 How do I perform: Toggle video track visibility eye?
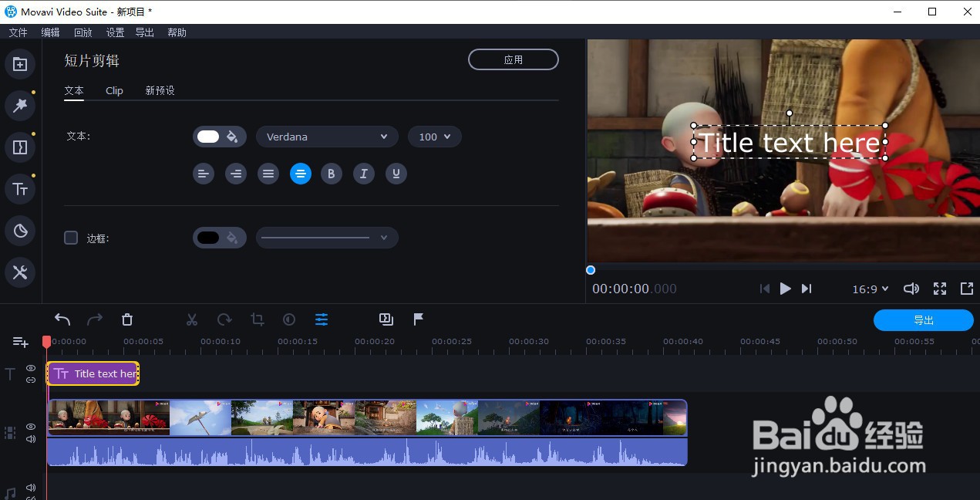(x=31, y=427)
